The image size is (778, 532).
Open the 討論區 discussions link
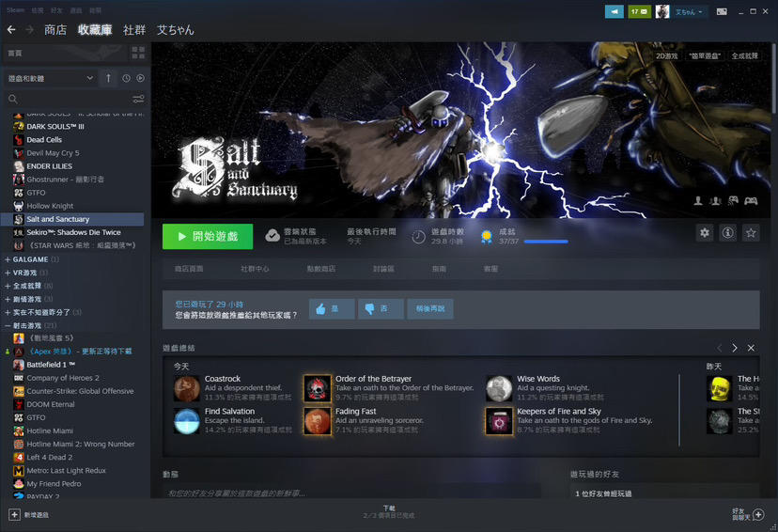pyautogui.click(x=383, y=269)
